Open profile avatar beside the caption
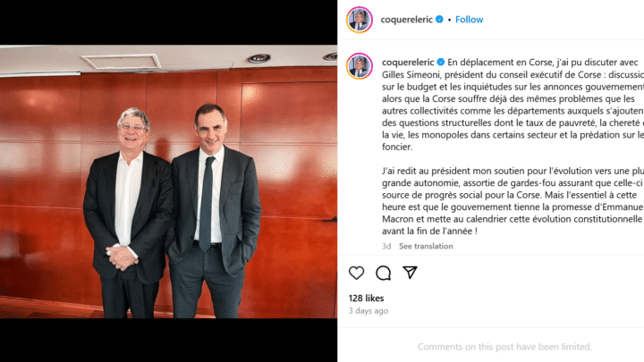Viewport: 644px width, 362px height. coord(360,65)
